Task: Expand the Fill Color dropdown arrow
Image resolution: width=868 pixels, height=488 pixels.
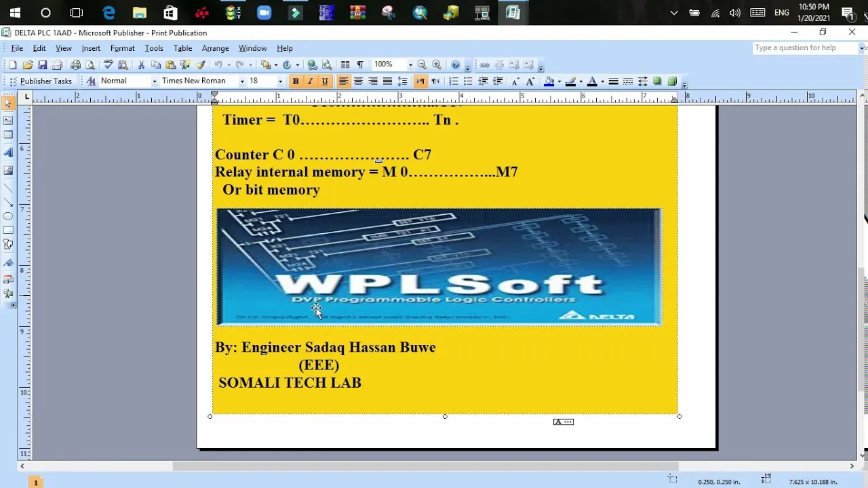Action: coord(559,81)
